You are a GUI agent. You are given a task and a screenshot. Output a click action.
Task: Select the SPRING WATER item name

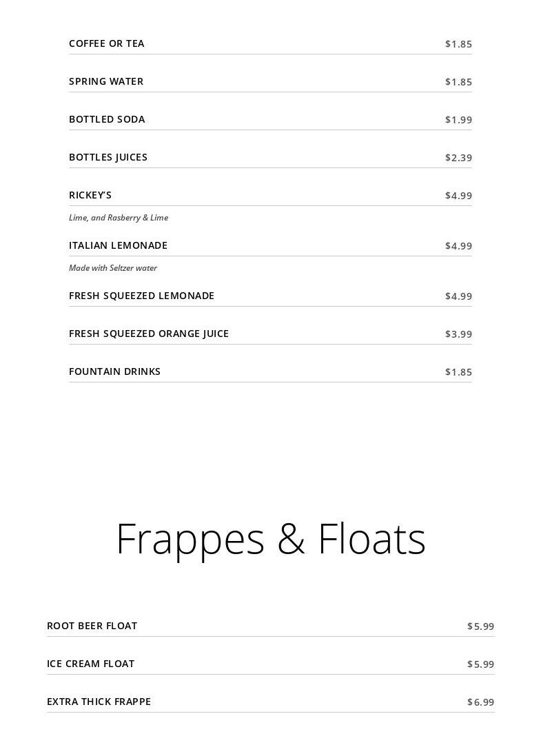pos(106,81)
